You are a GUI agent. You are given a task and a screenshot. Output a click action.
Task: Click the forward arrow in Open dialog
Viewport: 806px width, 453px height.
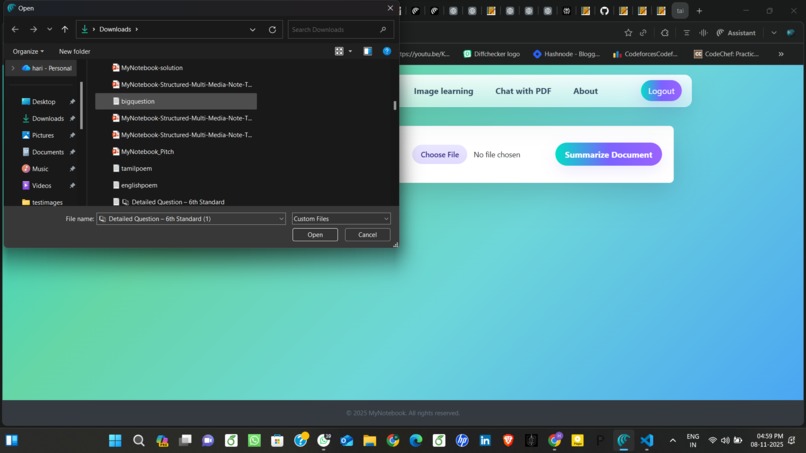(33, 29)
